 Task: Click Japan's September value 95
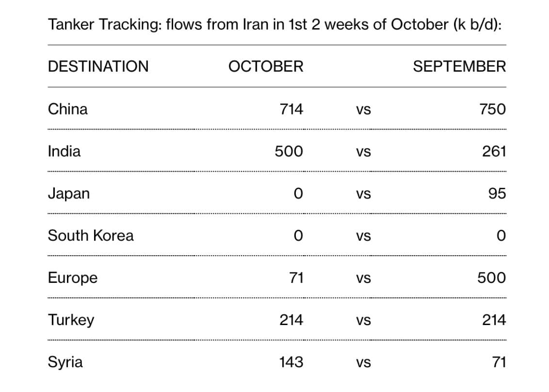(x=497, y=194)
